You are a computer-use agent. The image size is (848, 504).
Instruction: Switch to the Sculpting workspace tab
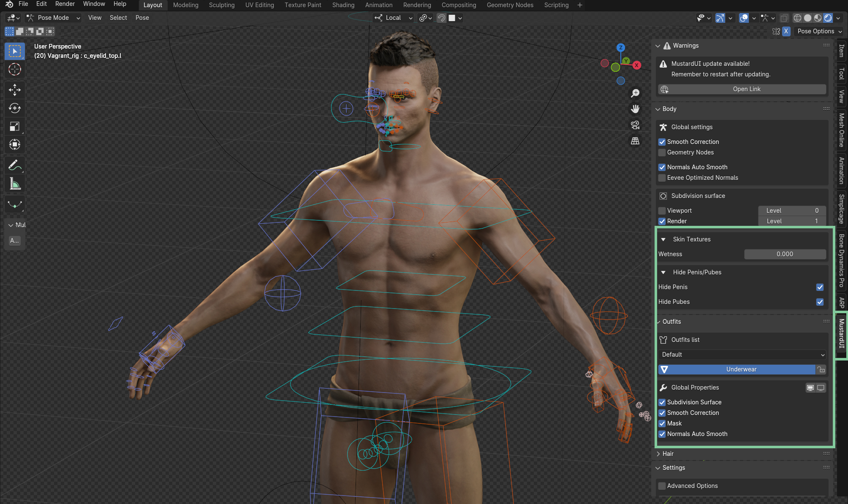click(x=221, y=5)
